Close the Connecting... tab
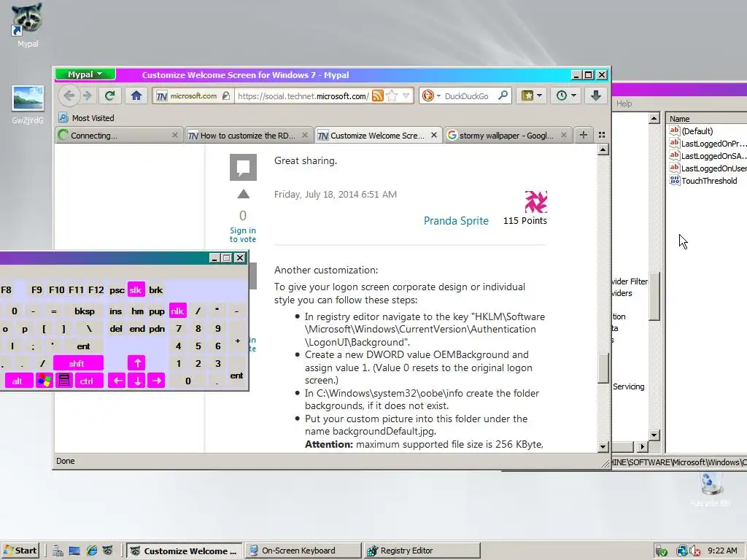Image resolution: width=747 pixels, height=560 pixels. point(175,135)
